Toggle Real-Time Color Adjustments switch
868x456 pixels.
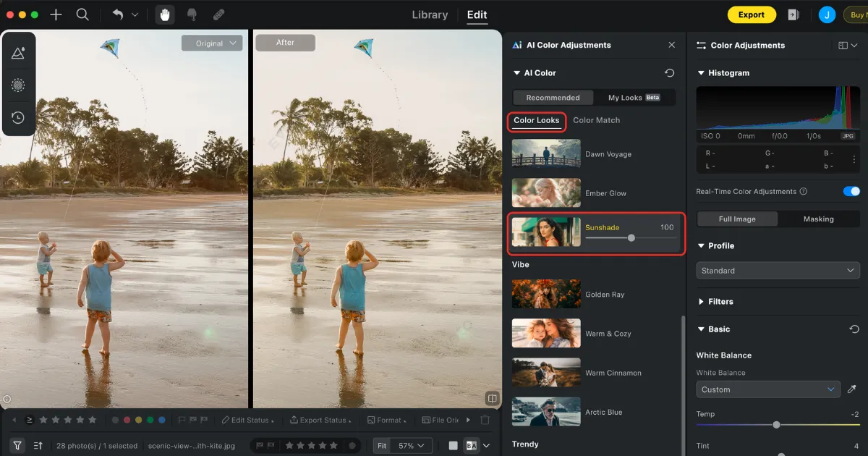(851, 192)
